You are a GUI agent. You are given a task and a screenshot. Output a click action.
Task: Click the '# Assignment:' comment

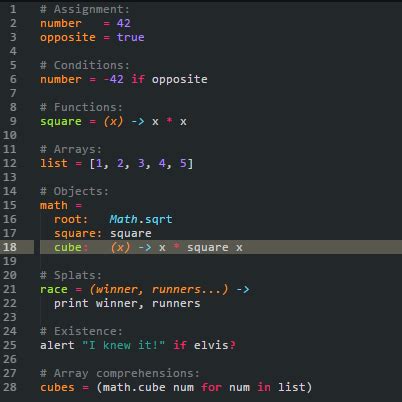coord(85,9)
